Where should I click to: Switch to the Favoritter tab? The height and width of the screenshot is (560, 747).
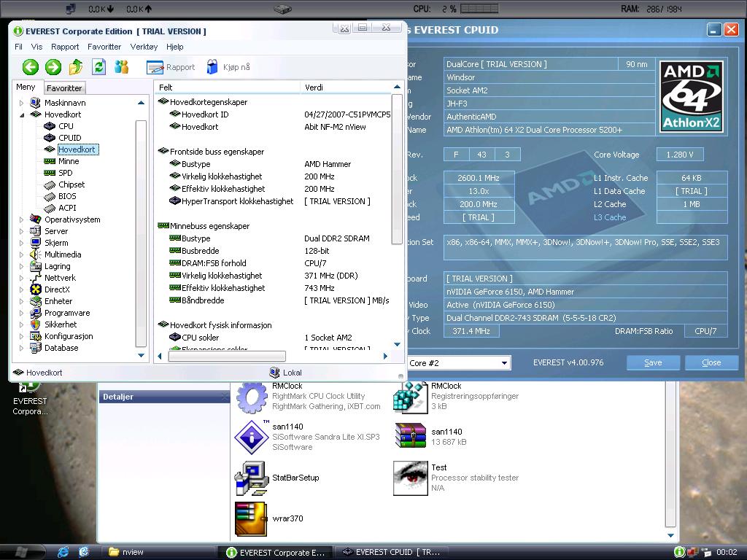click(x=64, y=88)
